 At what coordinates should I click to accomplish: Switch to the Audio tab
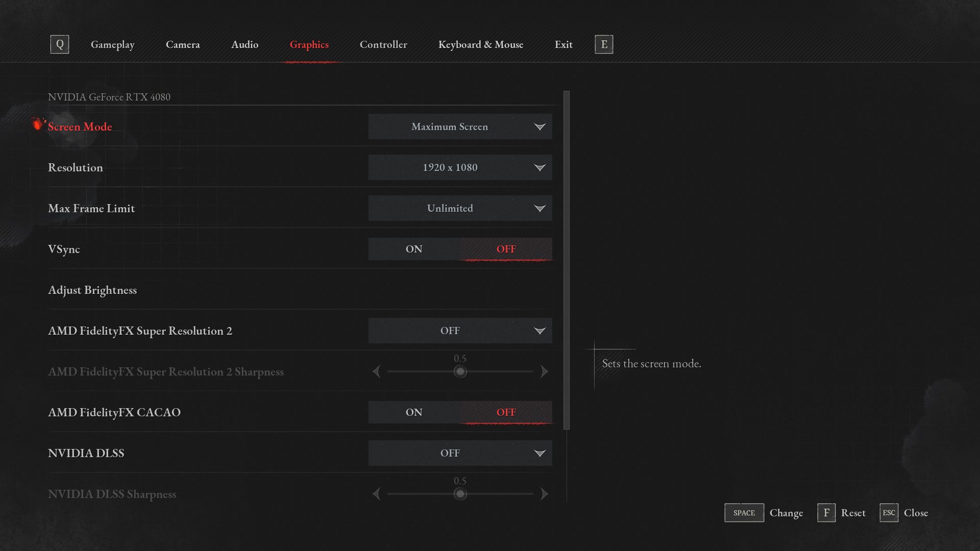click(x=244, y=44)
